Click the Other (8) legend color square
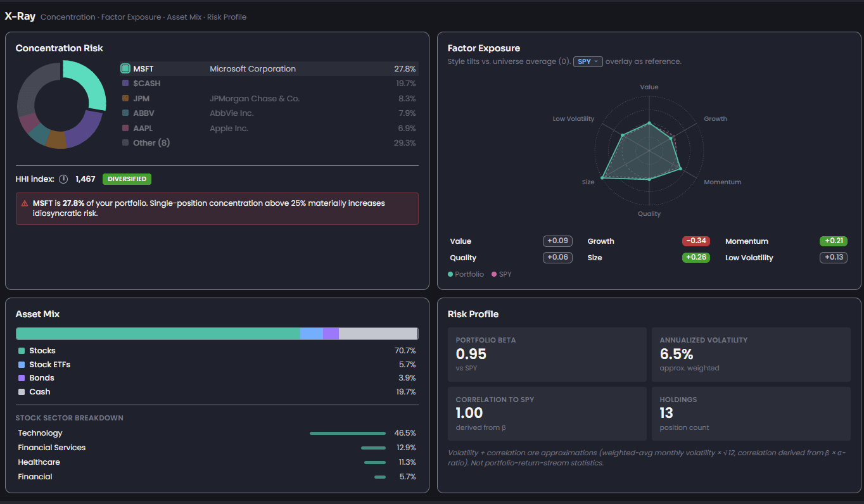 click(x=125, y=142)
